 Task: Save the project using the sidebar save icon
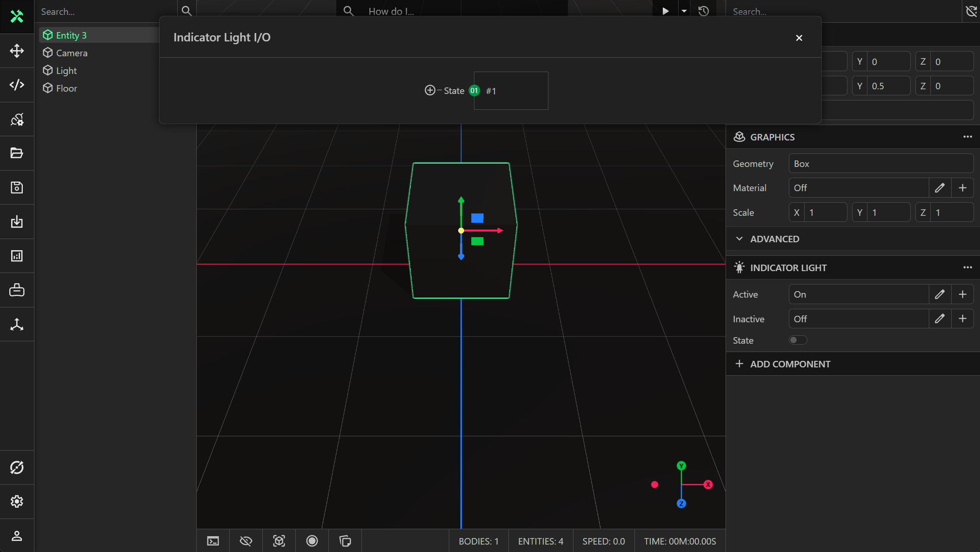tap(17, 187)
